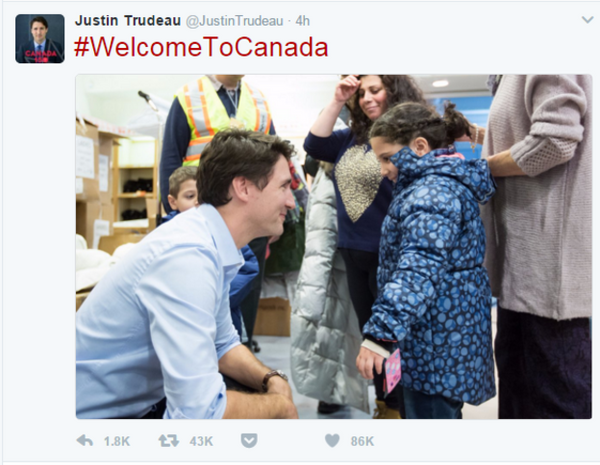Image resolution: width=600 pixels, height=465 pixels.
Task: Click the 86K likes count
Action: tap(361, 440)
